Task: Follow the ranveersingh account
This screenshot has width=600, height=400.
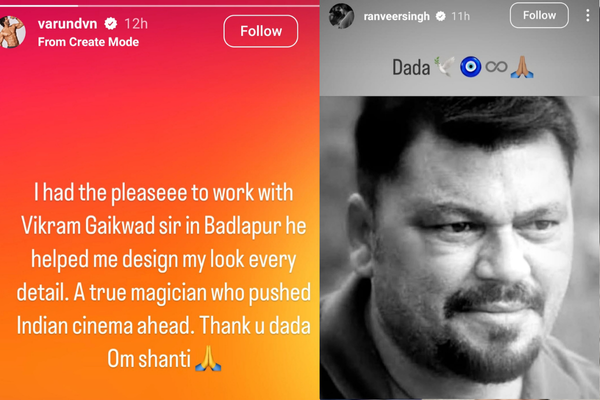Action: click(x=539, y=15)
